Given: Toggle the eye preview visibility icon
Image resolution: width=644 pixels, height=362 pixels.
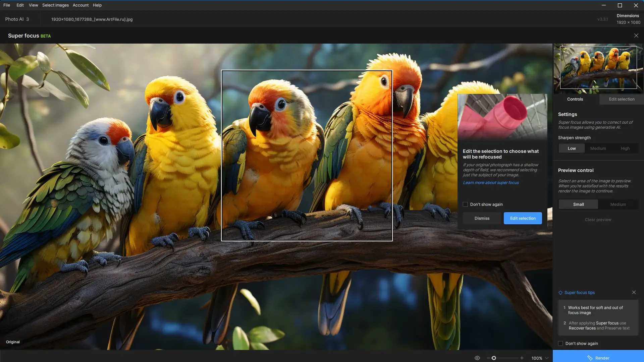Looking at the screenshot, I should pos(477,358).
